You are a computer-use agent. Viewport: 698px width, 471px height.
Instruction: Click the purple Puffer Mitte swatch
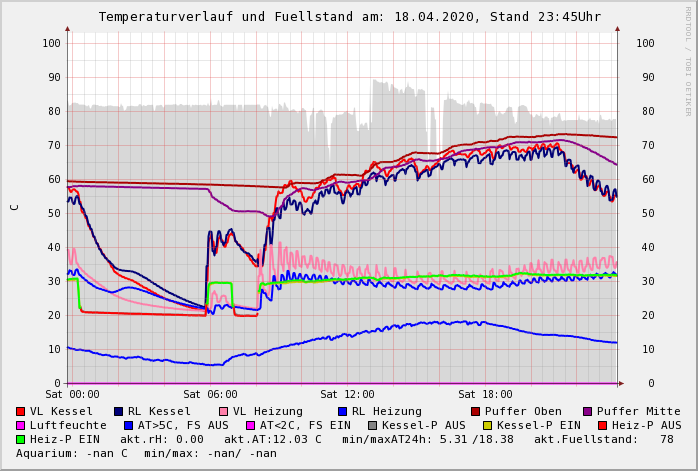(x=587, y=411)
